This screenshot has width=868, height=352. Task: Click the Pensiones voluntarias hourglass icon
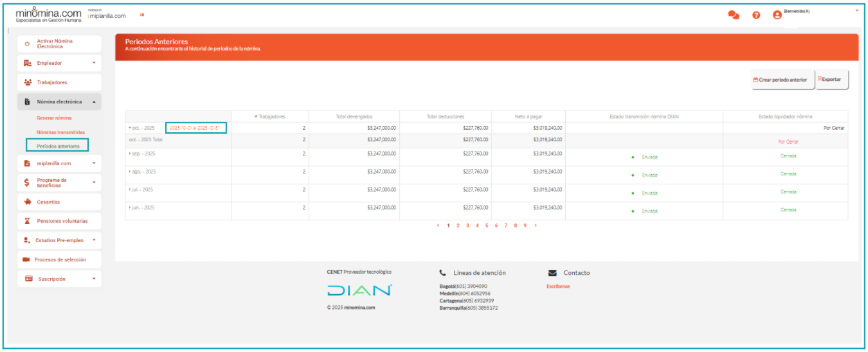[x=27, y=221]
